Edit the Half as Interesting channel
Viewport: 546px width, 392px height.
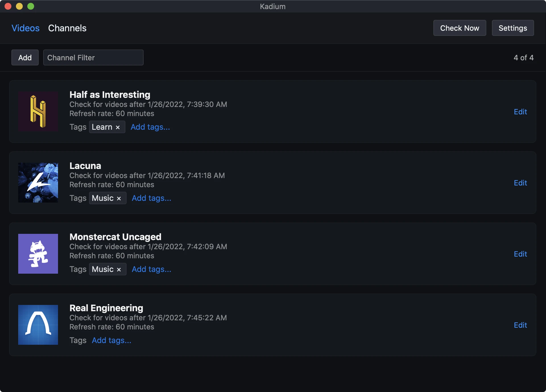520,112
